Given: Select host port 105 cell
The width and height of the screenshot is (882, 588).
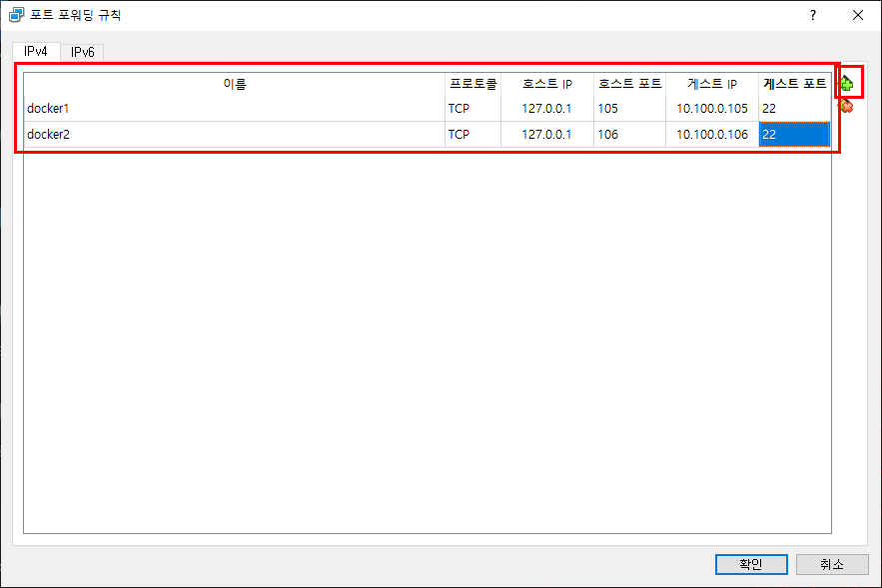Looking at the screenshot, I should (x=629, y=109).
